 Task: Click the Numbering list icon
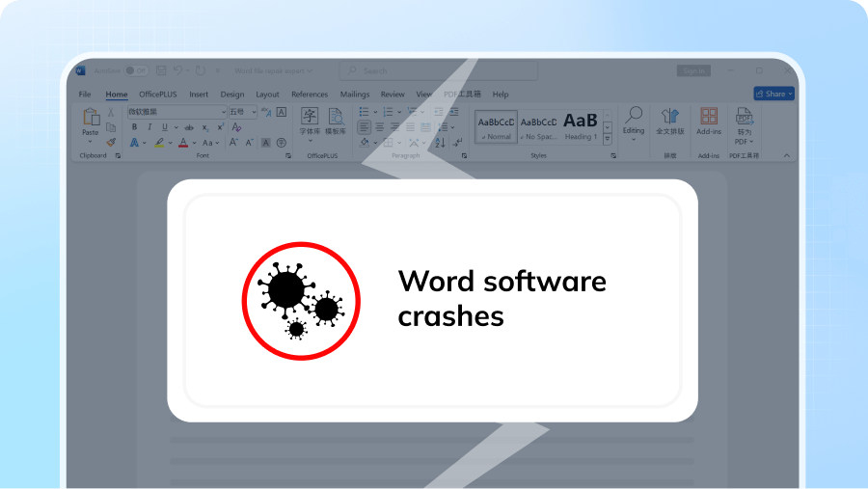pyautogui.click(x=388, y=112)
